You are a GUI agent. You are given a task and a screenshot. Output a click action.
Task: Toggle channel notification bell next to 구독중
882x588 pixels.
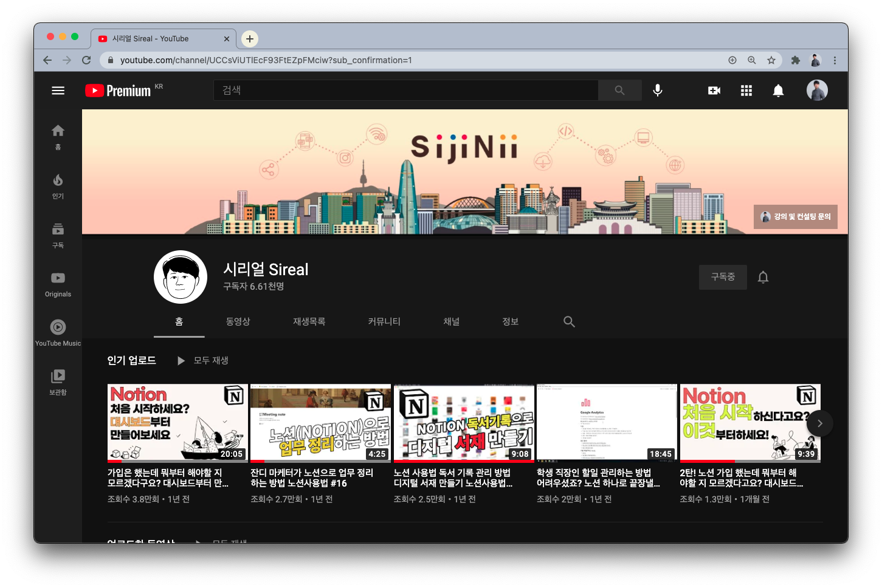pyautogui.click(x=763, y=277)
